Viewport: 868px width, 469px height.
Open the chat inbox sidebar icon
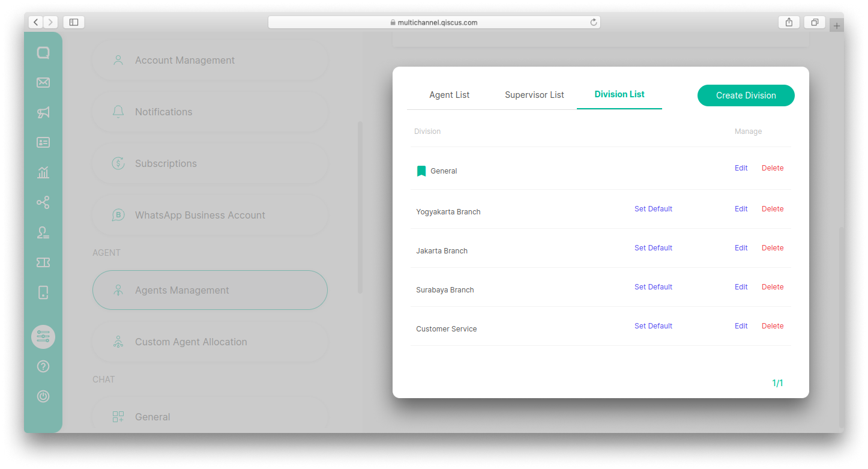point(43,53)
